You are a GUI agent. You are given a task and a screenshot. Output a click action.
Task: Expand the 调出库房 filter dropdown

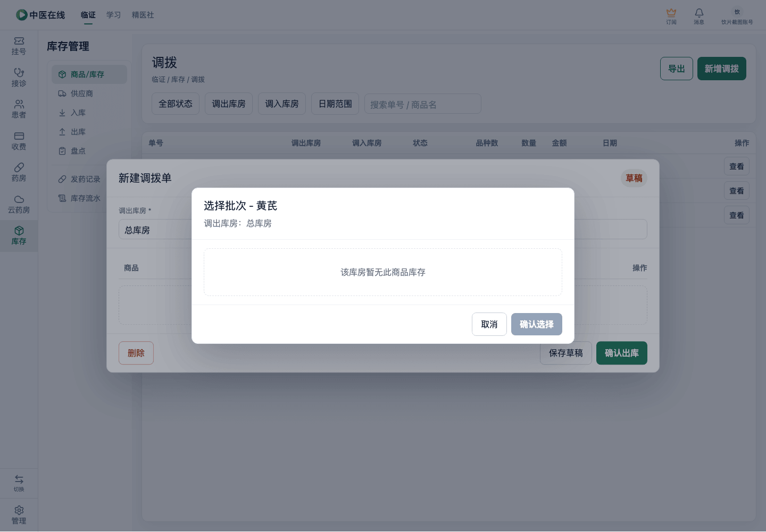click(x=229, y=104)
